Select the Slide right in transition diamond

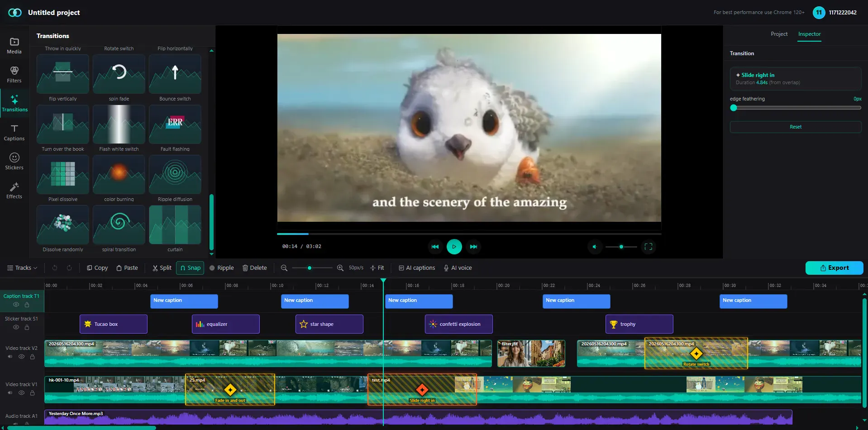coord(422,390)
